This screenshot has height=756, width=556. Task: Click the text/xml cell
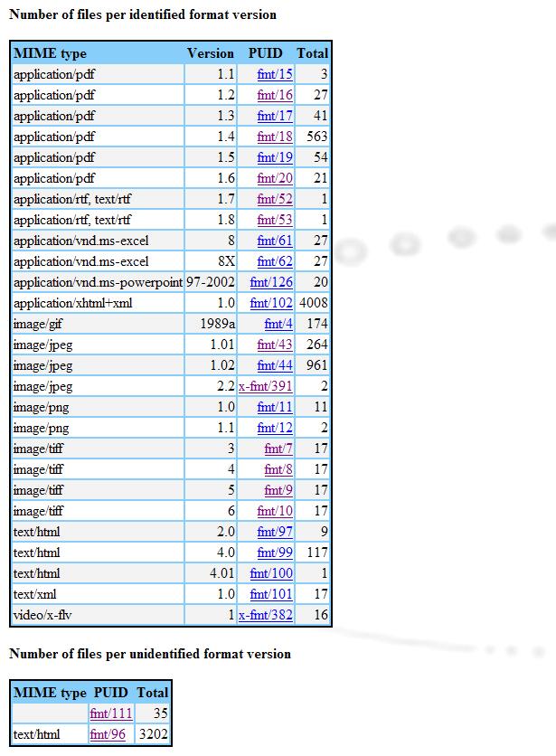pyautogui.click(x=98, y=594)
